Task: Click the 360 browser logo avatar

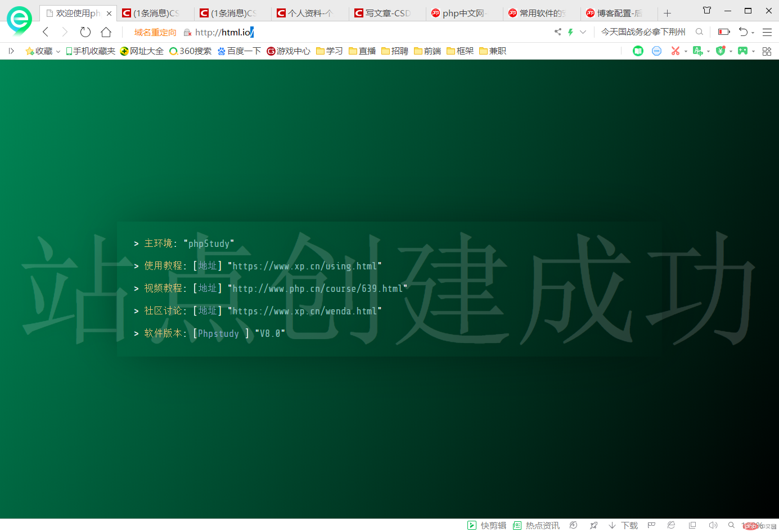Action: pyautogui.click(x=19, y=21)
